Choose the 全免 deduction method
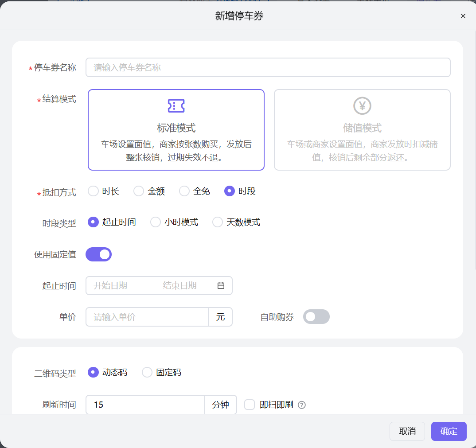Screen dimensions: 476x448 tap(184, 191)
